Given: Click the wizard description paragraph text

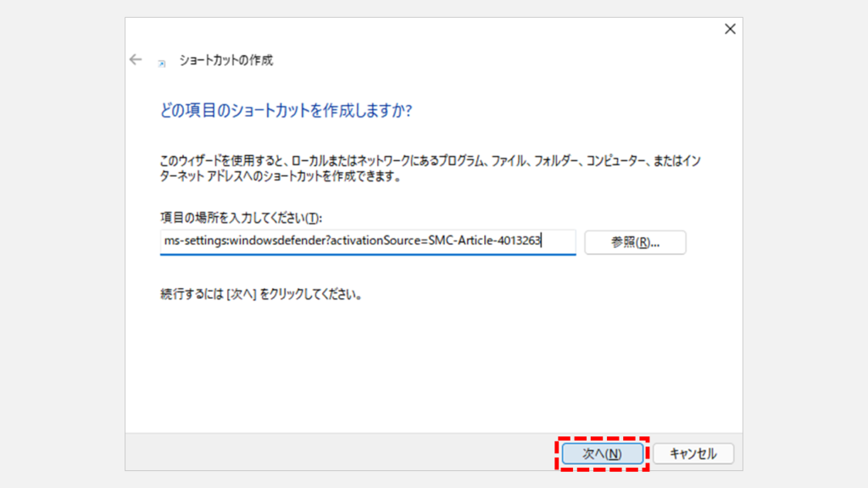Looking at the screenshot, I should click(430, 169).
